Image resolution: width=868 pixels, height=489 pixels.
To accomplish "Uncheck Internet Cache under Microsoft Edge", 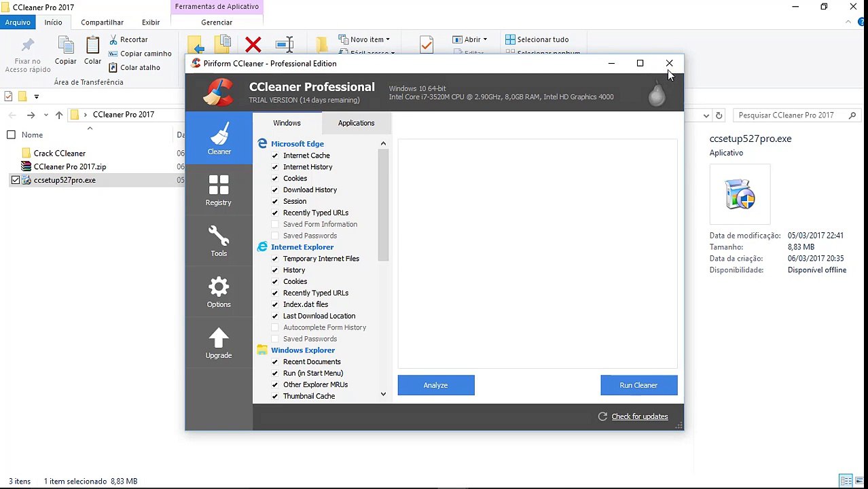I will coord(275,156).
